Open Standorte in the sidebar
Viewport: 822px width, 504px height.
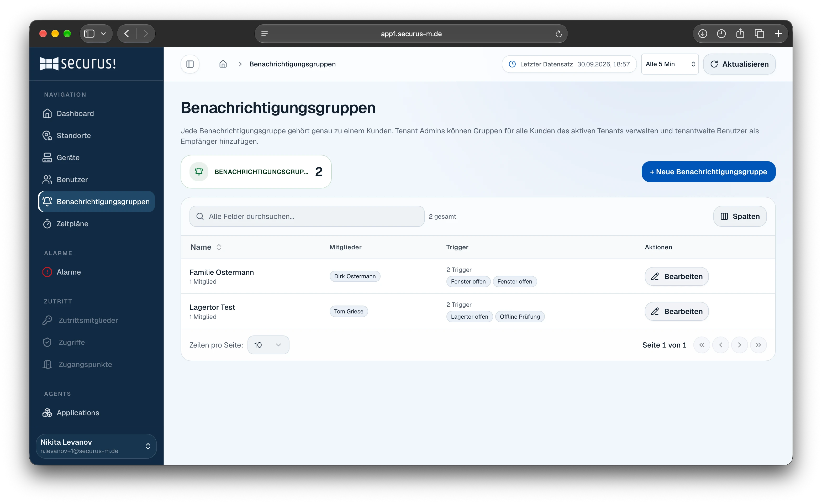96,135
